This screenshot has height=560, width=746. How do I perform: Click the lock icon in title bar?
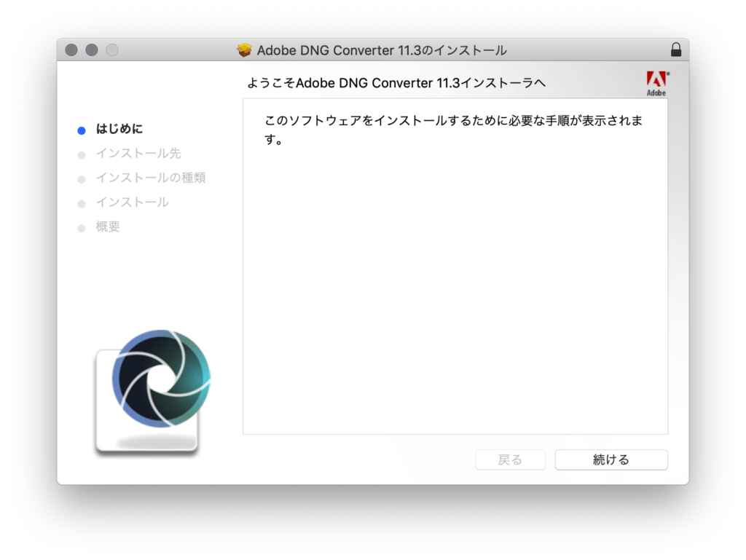click(x=675, y=50)
